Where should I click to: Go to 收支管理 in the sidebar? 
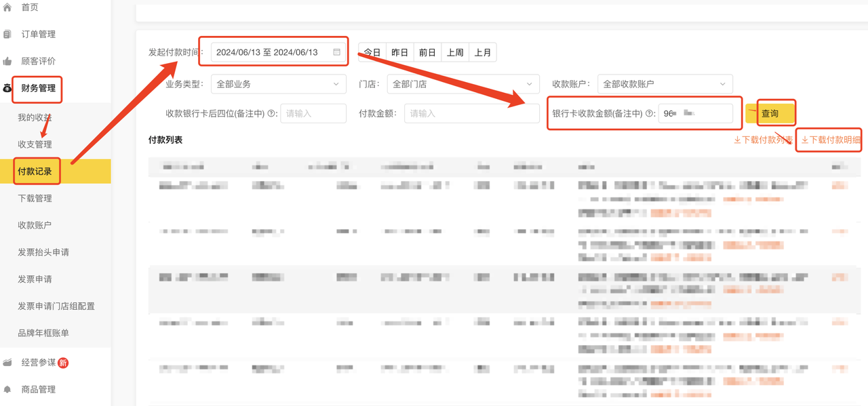coord(35,144)
